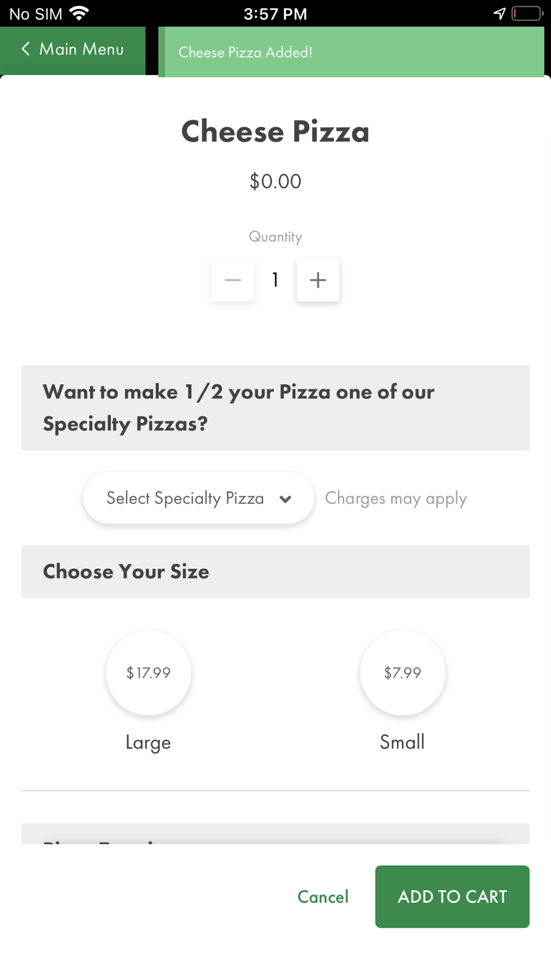This screenshot has height=980, width=551.
Task: Decrease quantity with the minus button
Action: click(x=233, y=280)
